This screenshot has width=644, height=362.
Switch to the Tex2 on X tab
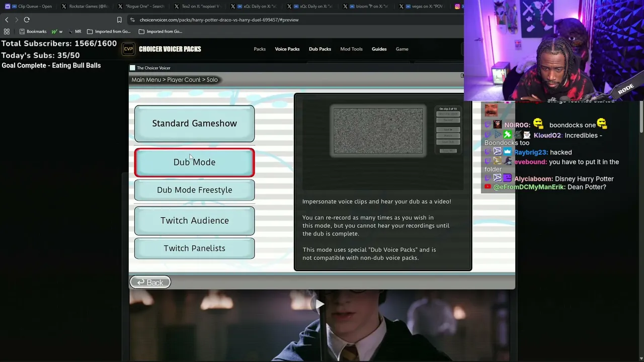pos(198,7)
